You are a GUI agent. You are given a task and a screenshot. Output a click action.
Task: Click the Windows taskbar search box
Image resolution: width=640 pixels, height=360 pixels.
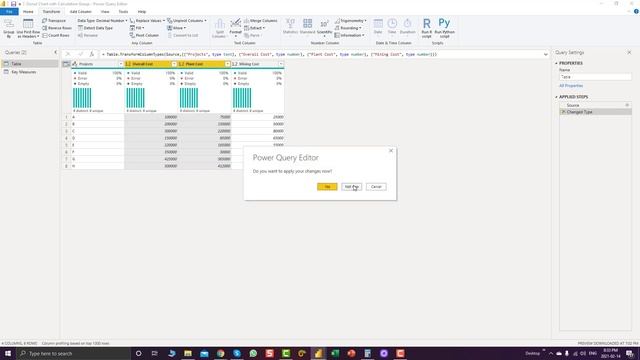click(x=73, y=353)
